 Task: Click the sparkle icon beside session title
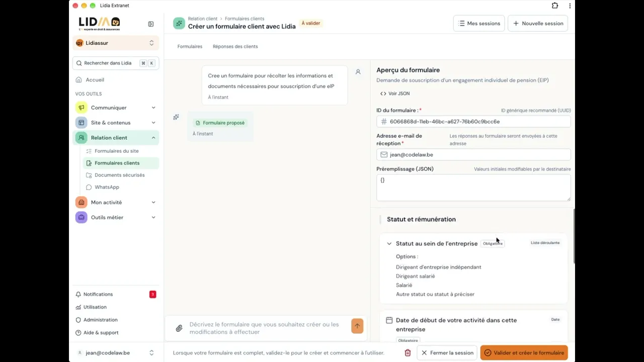pos(179,23)
